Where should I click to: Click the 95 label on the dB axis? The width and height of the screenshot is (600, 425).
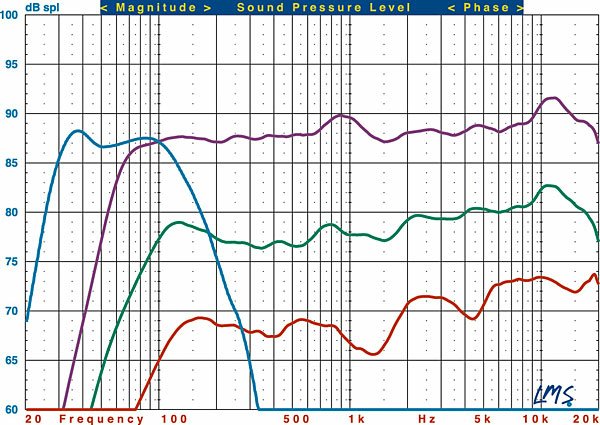11,65
